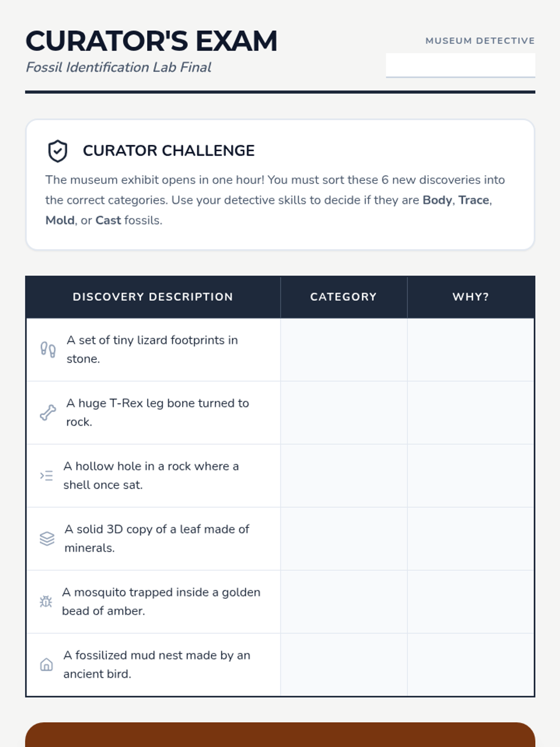This screenshot has width=560, height=747.
Task: Click the Curator Challenge heading text
Action: (169, 151)
